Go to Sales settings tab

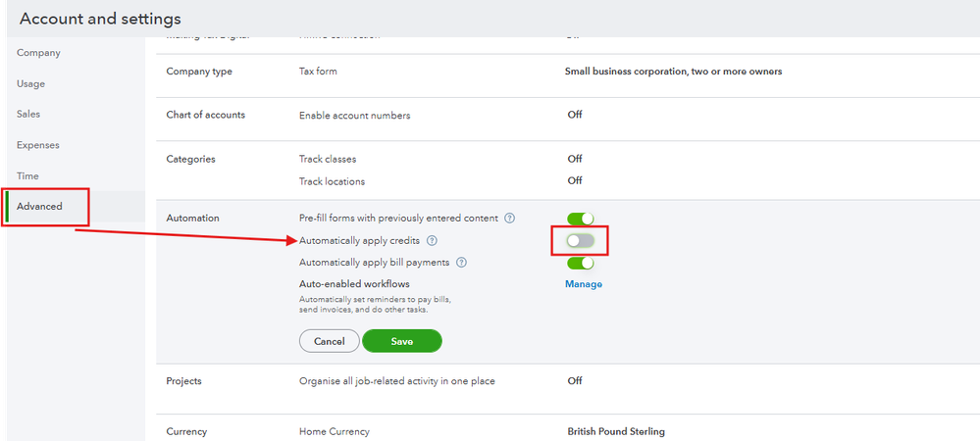(x=30, y=115)
